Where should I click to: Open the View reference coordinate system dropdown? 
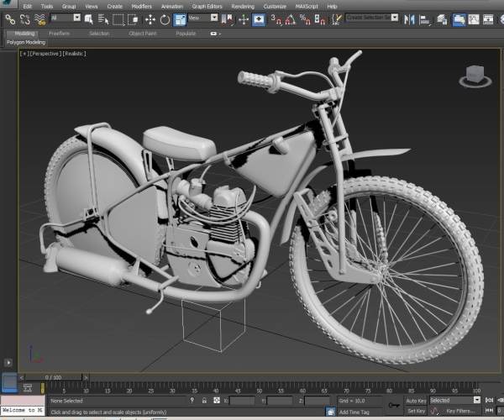tap(203, 18)
